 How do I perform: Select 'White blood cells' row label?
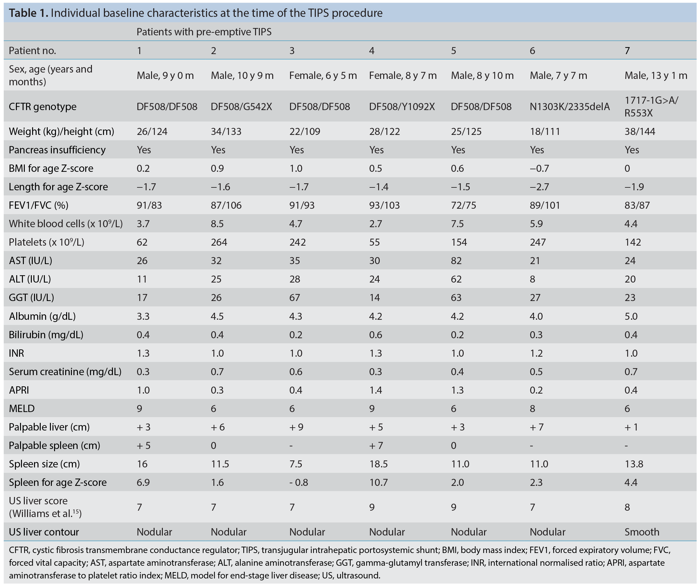click(66, 223)
